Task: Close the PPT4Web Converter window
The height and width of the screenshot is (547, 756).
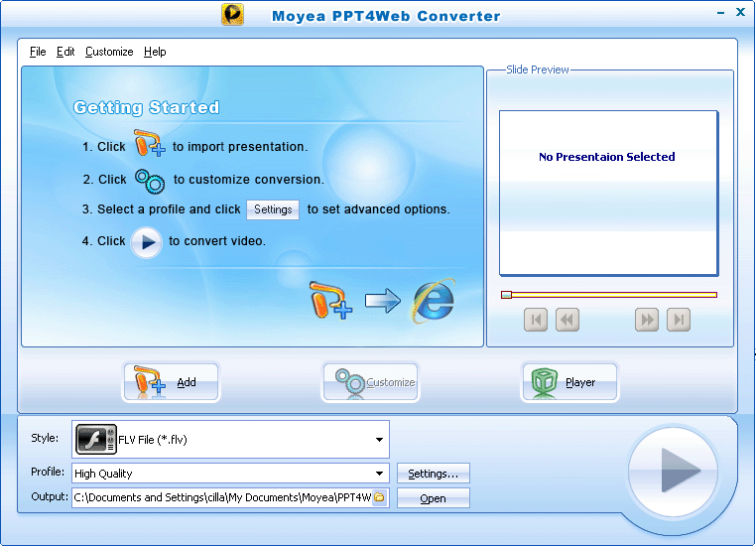Action: coord(740,13)
